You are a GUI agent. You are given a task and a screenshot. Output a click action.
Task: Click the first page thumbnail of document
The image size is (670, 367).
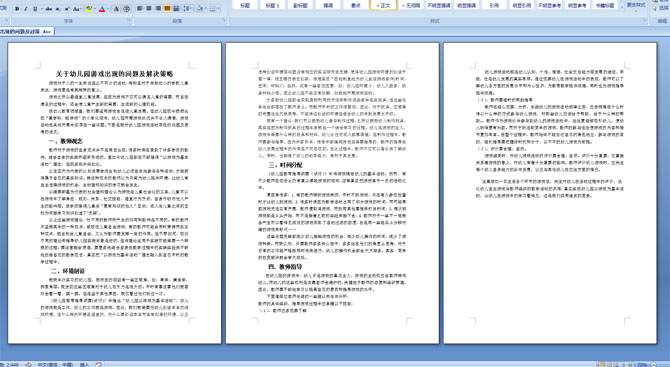pos(115,193)
